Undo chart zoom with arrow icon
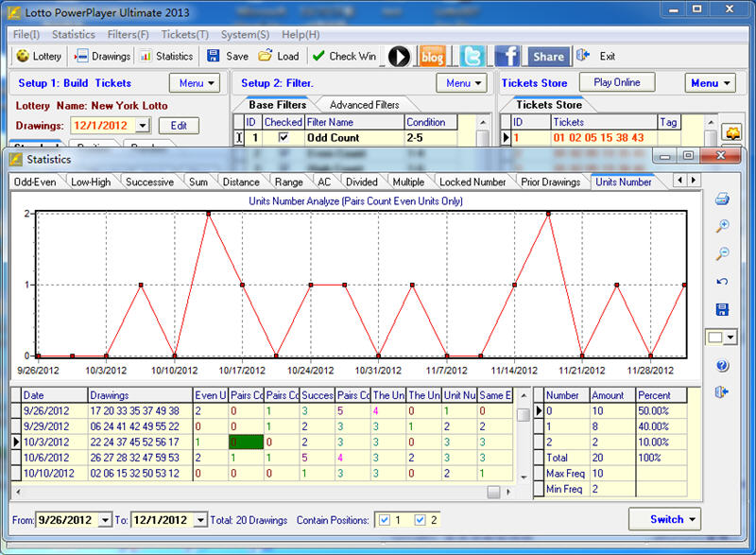Image resolution: width=756 pixels, height=555 pixels. (722, 281)
